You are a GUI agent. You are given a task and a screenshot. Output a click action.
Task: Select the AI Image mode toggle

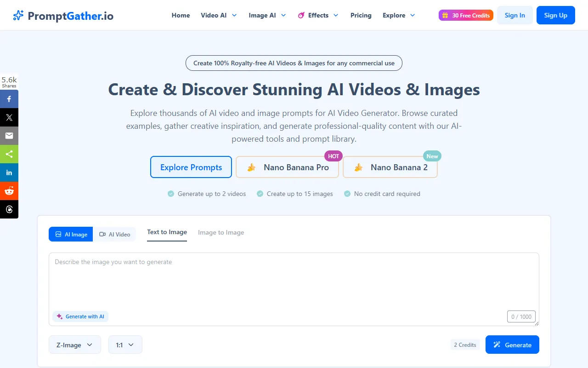pos(71,234)
